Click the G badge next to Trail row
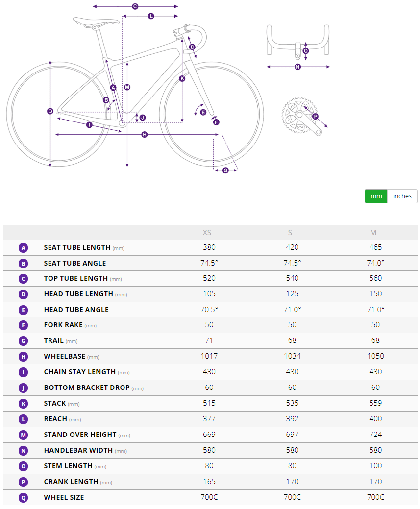Viewport: 420px width, 509px height. (24, 341)
